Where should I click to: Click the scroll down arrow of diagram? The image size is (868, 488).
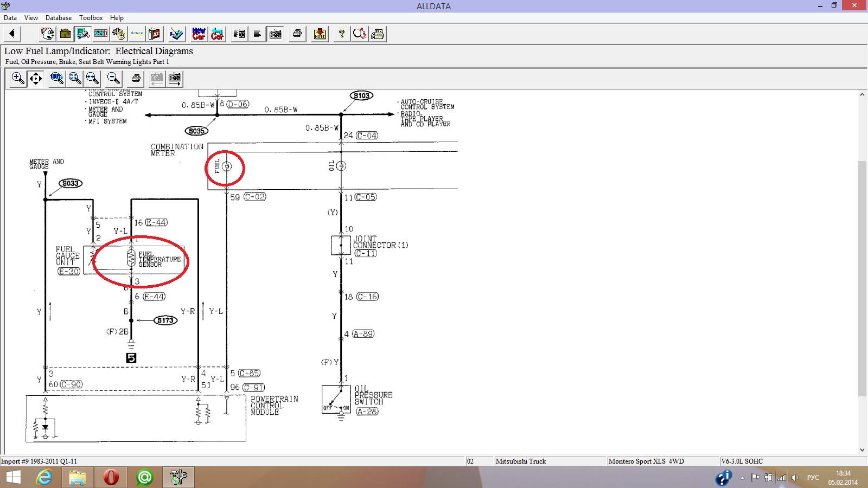(862, 450)
